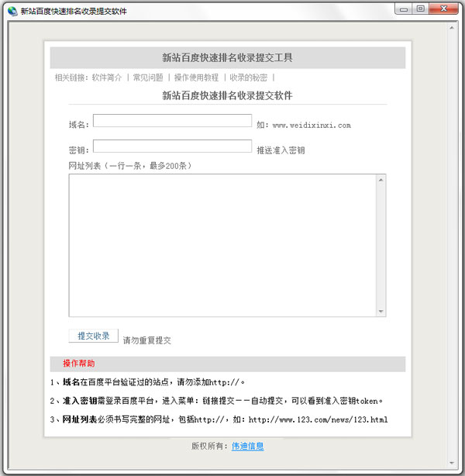Minimize the window
Viewport: 465px width, 476px height.
(x=403, y=9)
